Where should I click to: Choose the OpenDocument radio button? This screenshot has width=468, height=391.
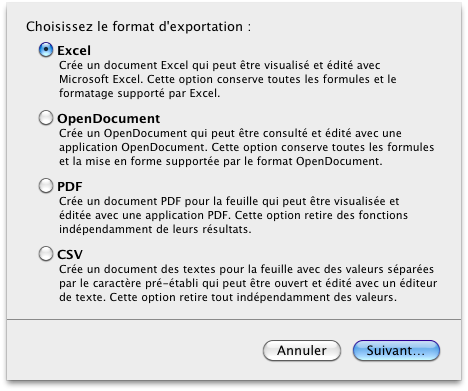point(46,118)
